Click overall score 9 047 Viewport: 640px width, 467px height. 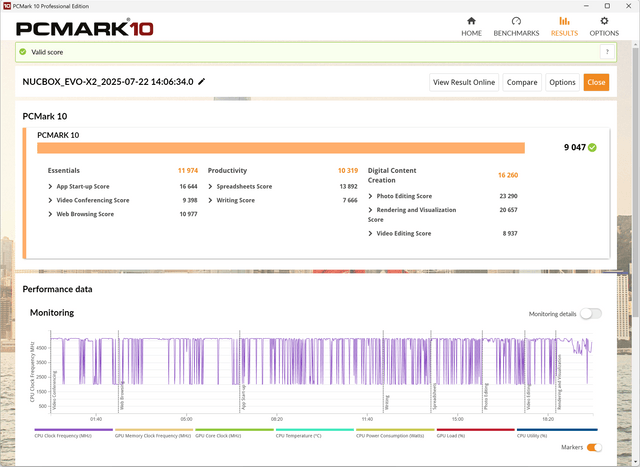[x=575, y=147]
